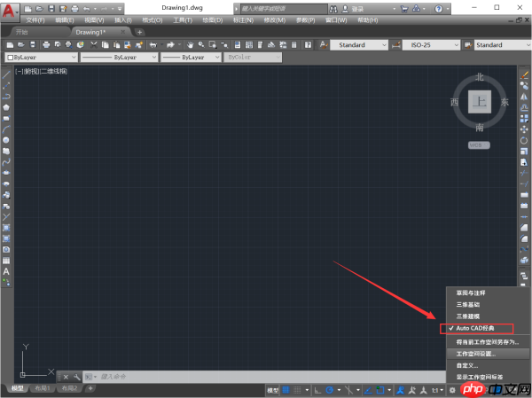Toggle annotation visibility icon in status bar
532x398 pixels.
pos(401,390)
